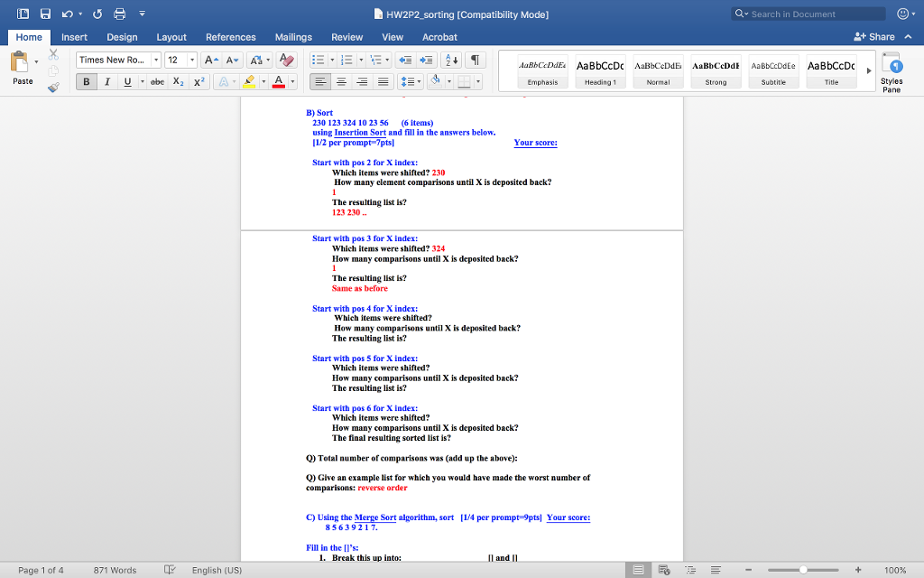Viewport: 924px width, 578px height.
Task: Apply the Heading 1 style
Action: coord(600,70)
